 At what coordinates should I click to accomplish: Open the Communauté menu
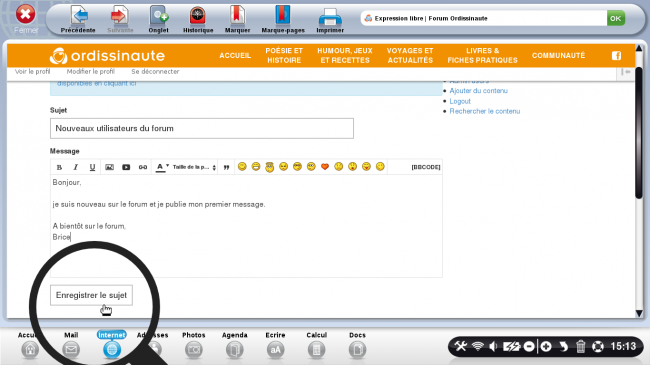[x=558, y=56]
